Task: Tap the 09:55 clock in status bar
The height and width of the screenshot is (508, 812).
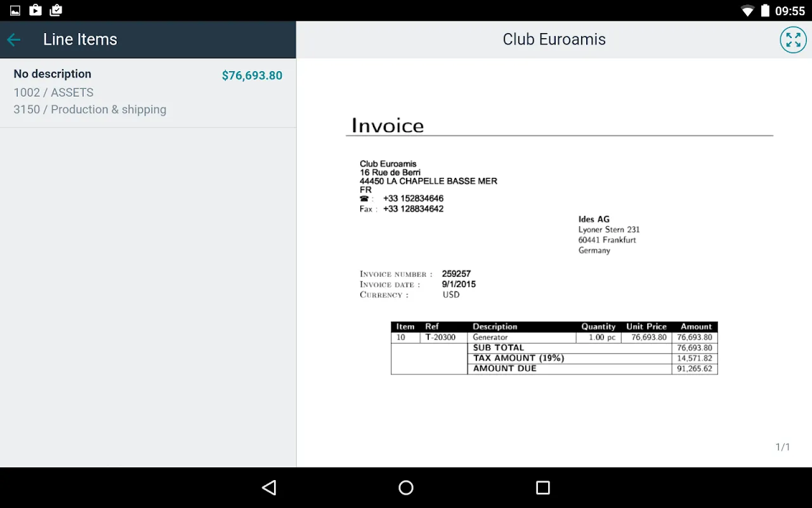Action: (x=790, y=11)
